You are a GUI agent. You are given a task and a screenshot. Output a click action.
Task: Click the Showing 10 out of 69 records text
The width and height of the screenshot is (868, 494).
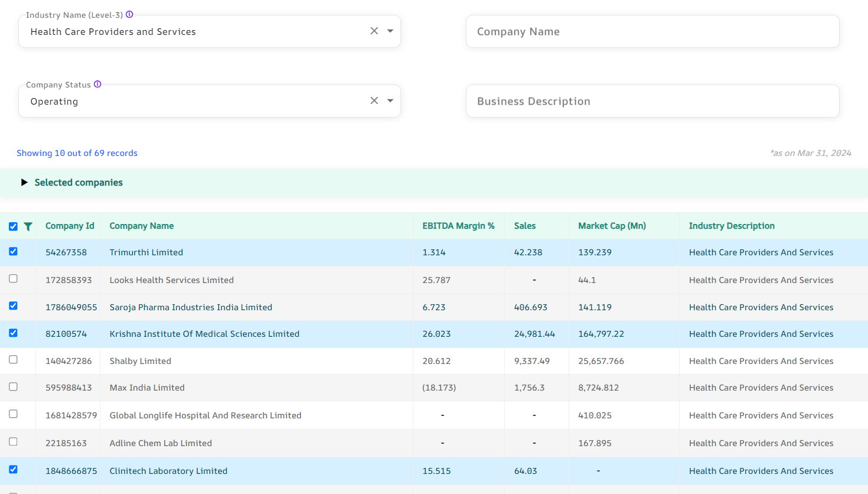point(77,153)
